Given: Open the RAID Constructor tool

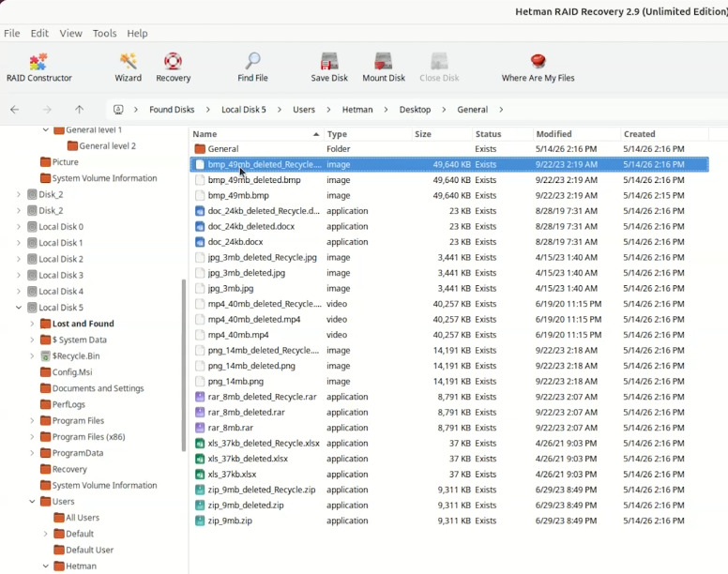Looking at the screenshot, I should click(39, 68).
